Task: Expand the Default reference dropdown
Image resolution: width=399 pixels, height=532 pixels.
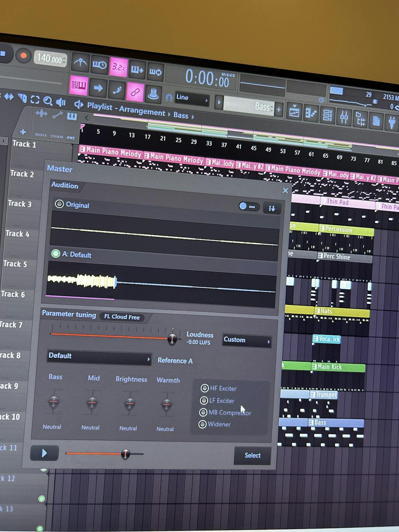Action: (99, 357)
